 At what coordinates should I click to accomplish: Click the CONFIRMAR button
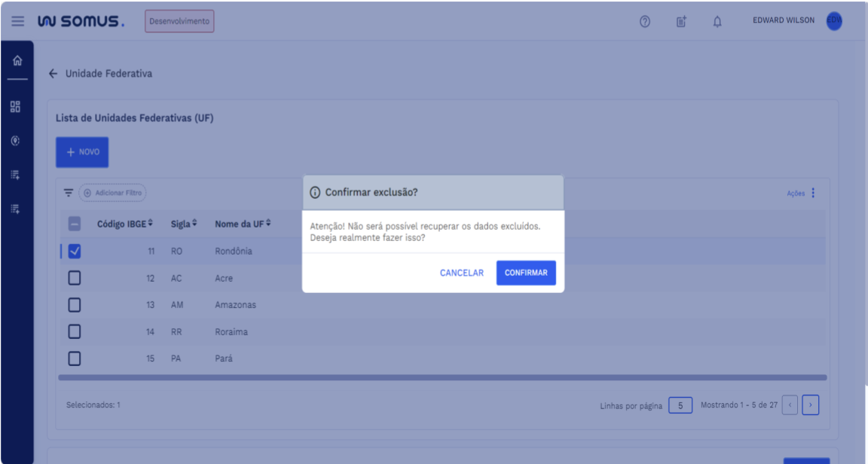click(526, 273)
